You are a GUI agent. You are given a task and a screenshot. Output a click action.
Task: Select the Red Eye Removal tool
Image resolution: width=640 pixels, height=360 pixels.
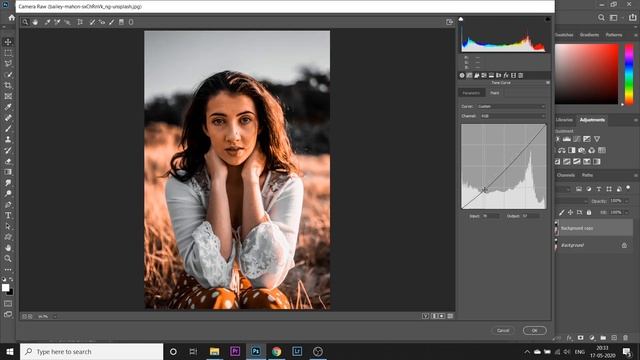click(102, 22)
